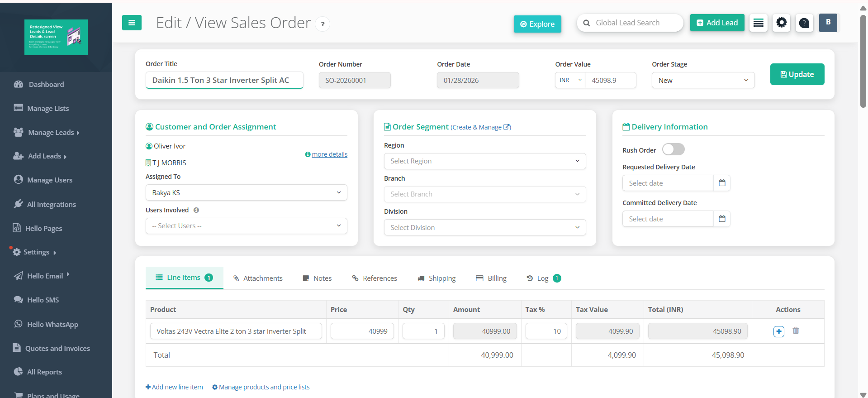The width and height of the screenshot is (868, 398).
Task: Click Add new line item link
Action: (174, 387)
